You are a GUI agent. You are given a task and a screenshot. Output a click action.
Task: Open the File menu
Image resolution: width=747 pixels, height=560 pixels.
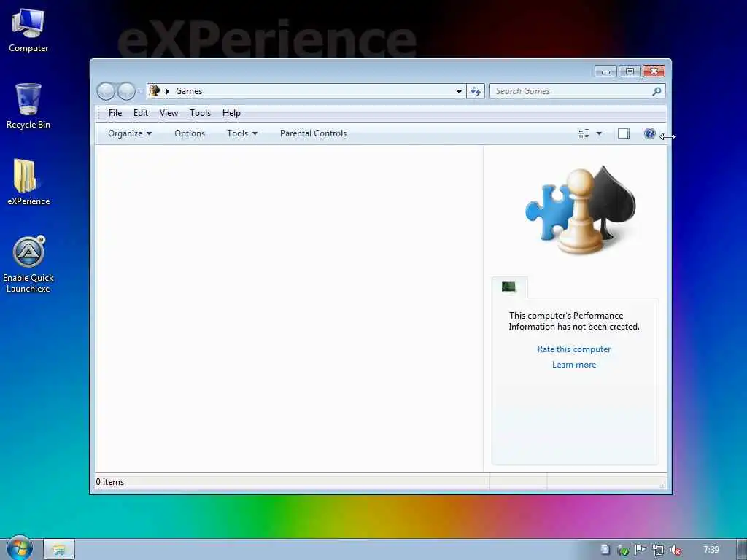pos(115,113)
